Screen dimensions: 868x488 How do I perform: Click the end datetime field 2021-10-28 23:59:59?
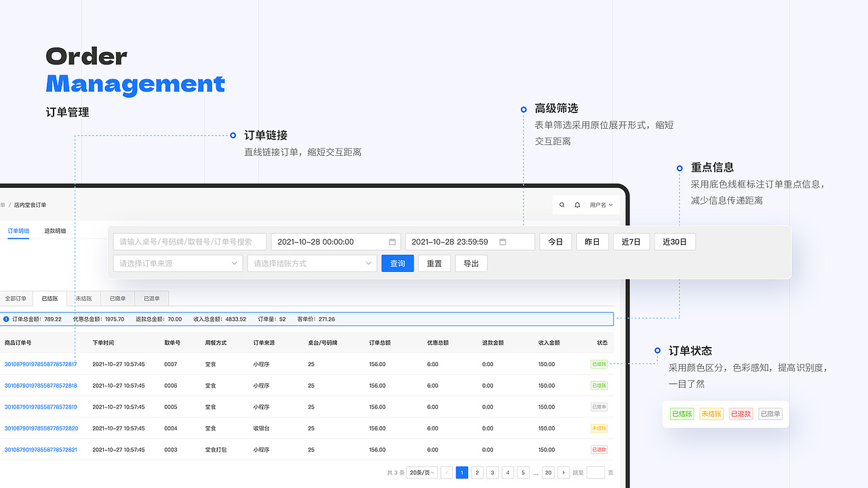point(470,242)
